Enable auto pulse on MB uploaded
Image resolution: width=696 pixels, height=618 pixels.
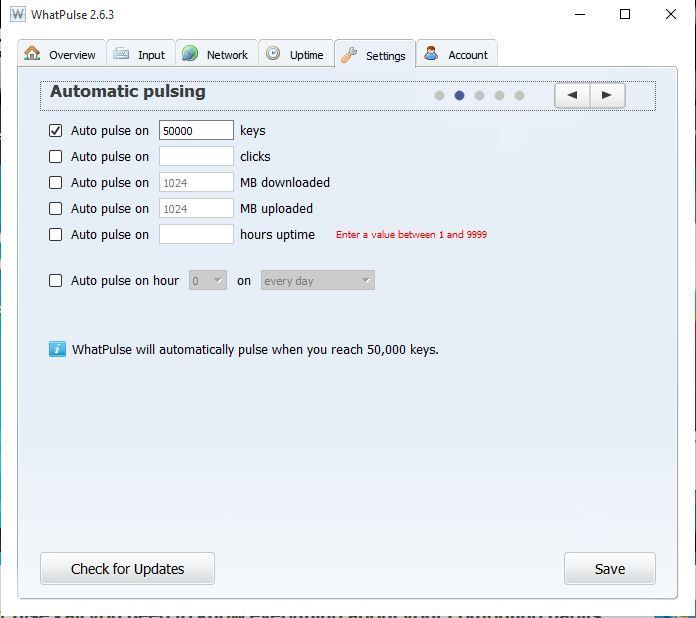tap(55, 208)
